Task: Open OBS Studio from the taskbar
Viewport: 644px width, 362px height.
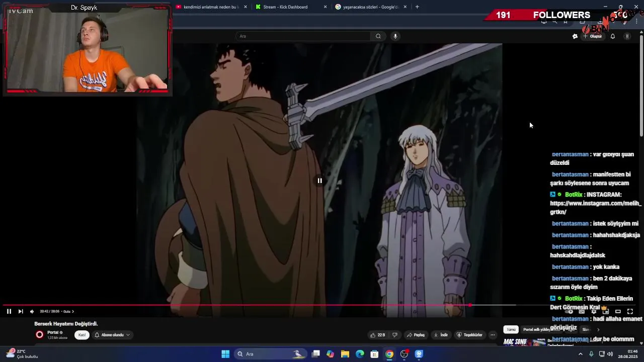Action: [x=404, y=354]
